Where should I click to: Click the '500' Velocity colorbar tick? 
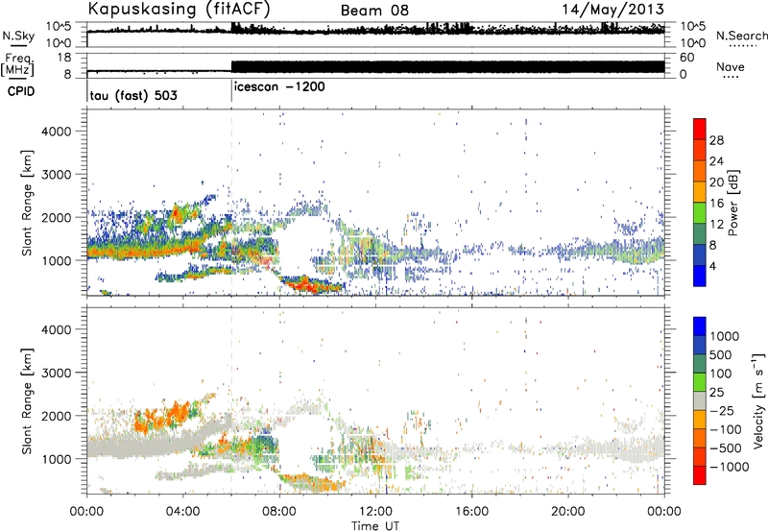pyautogui.click(x=721, y=355)
